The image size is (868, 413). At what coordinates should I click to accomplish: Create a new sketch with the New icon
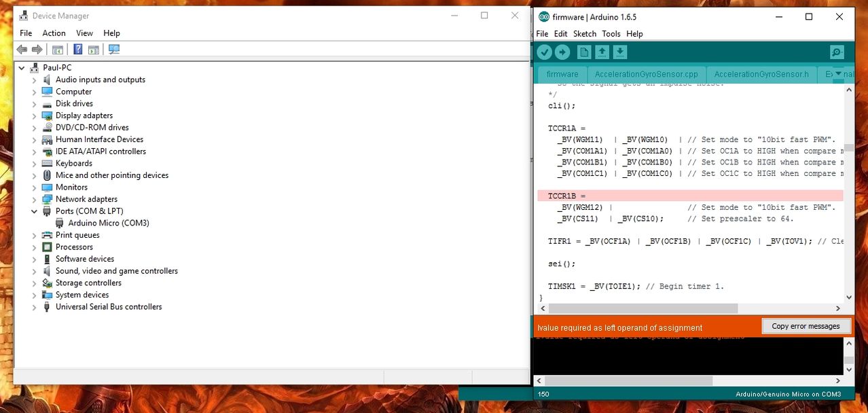coord(584,52)
